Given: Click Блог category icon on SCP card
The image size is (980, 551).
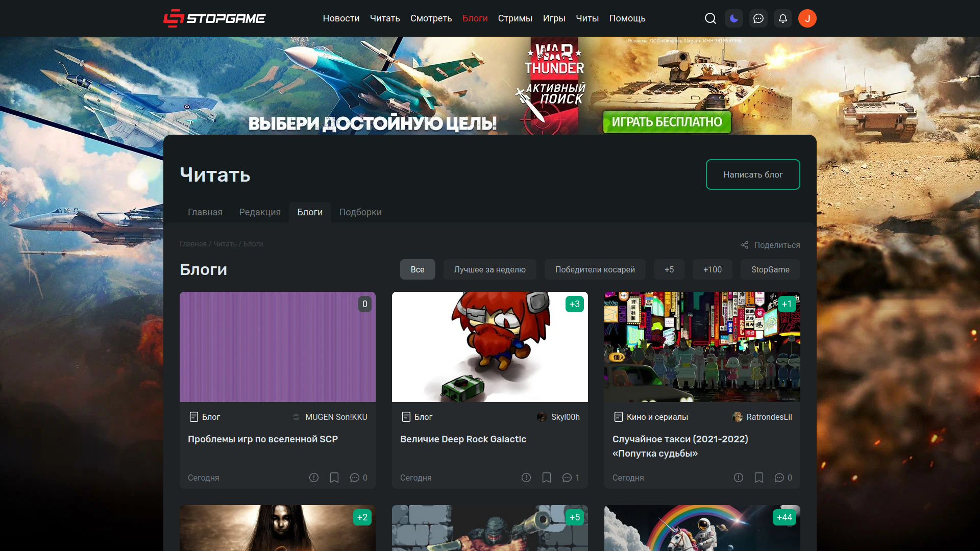Looking at the screenshot, I should point(194,417).
